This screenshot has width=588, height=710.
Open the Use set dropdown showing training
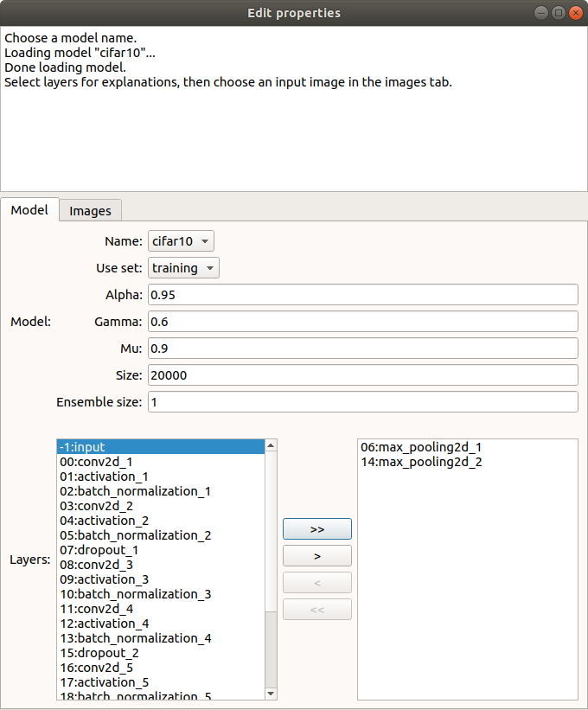pyautogui.click(x=183, y=267)
